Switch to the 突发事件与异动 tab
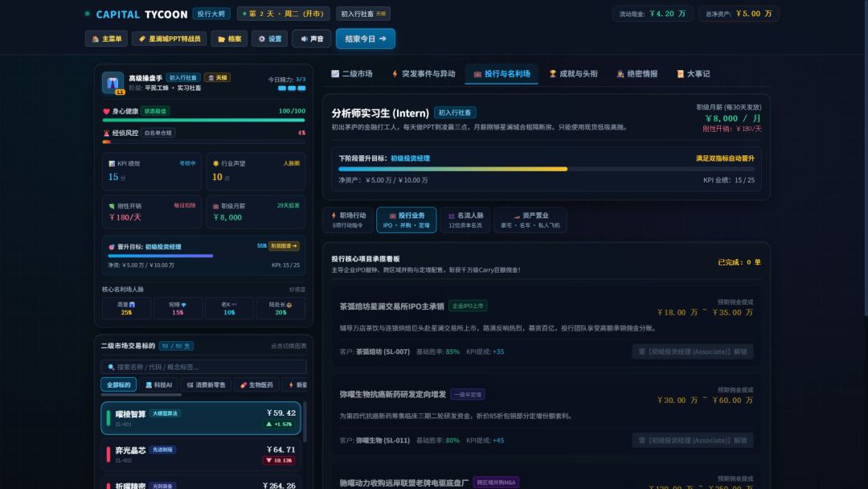The height and width of the screenshot is (489, 868). [x=424, y=74]
